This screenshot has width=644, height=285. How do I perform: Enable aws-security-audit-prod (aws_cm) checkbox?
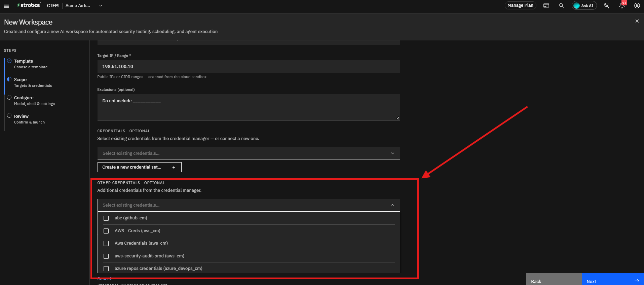[106, 256]
